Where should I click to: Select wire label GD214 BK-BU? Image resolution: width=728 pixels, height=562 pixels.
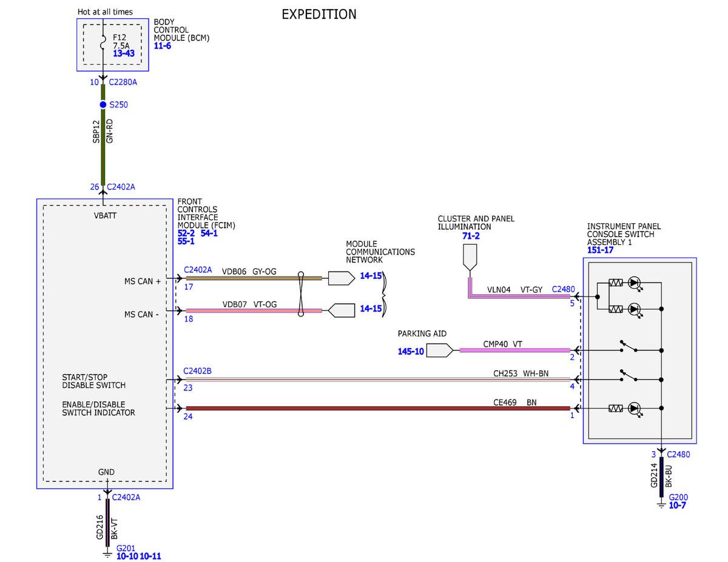[x=661, y=477]
